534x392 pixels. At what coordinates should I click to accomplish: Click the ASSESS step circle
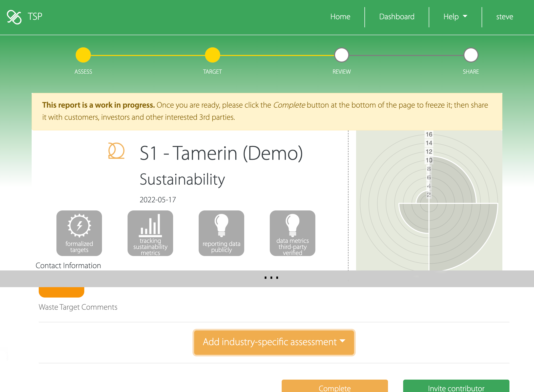[x=83, y=55]
